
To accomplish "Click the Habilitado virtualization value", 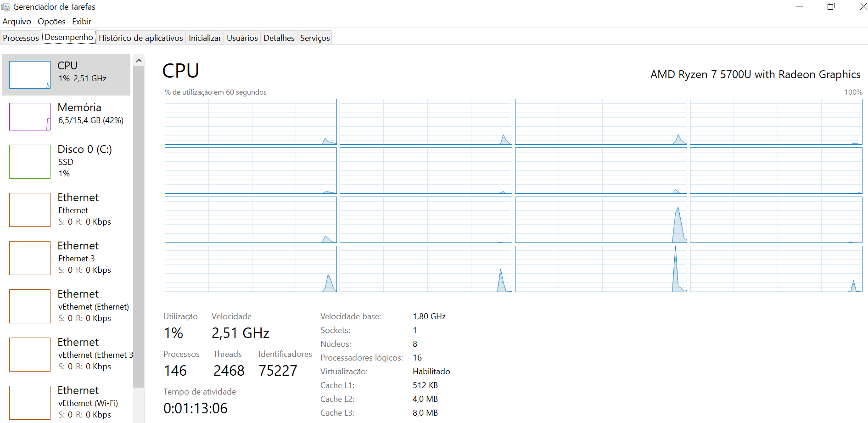I will [431, 372].
